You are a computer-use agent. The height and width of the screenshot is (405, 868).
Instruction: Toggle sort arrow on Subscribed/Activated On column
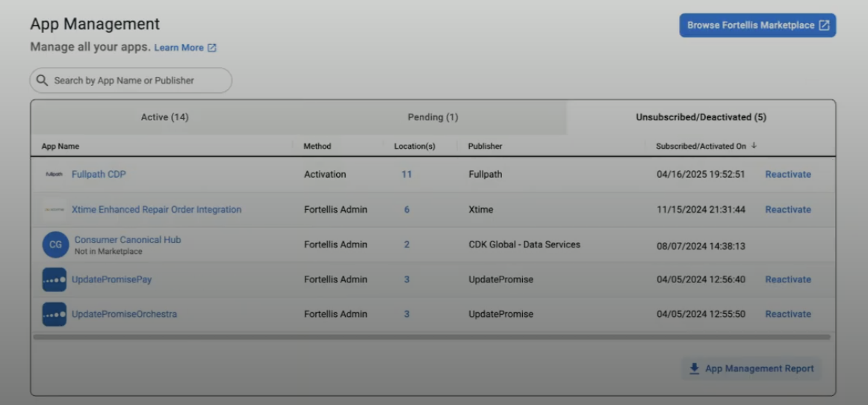(x=754, y=146)
